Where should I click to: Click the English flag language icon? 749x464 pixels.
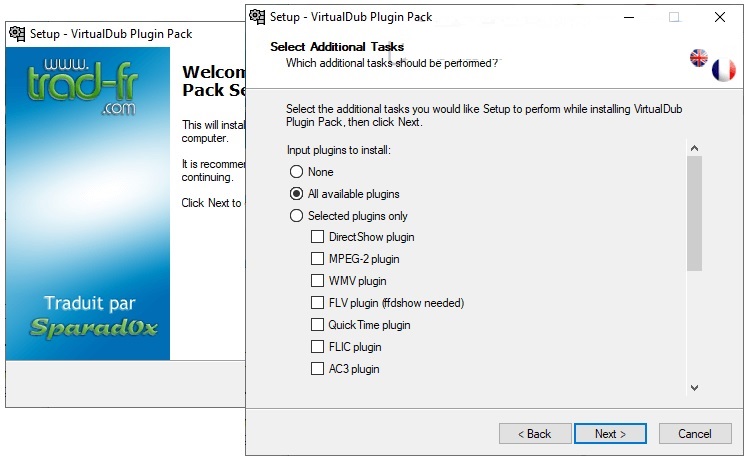(x=698, y=58)
